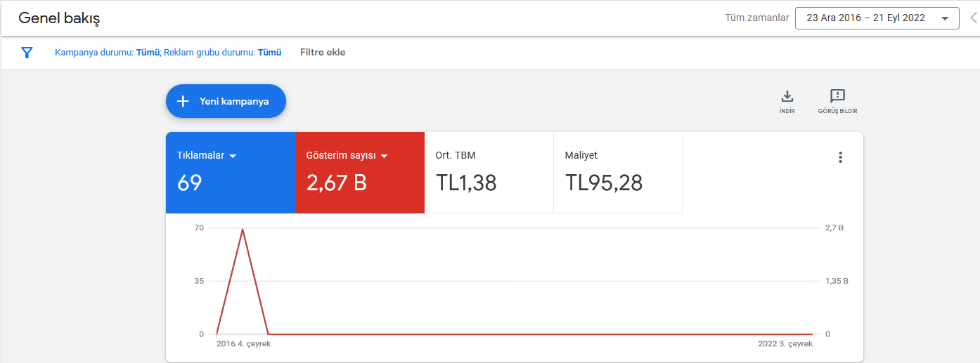Click the Reklam grubu durumu: Tümü filter
980x363 pixels.
pyautogui.click(x=223, y=53)
